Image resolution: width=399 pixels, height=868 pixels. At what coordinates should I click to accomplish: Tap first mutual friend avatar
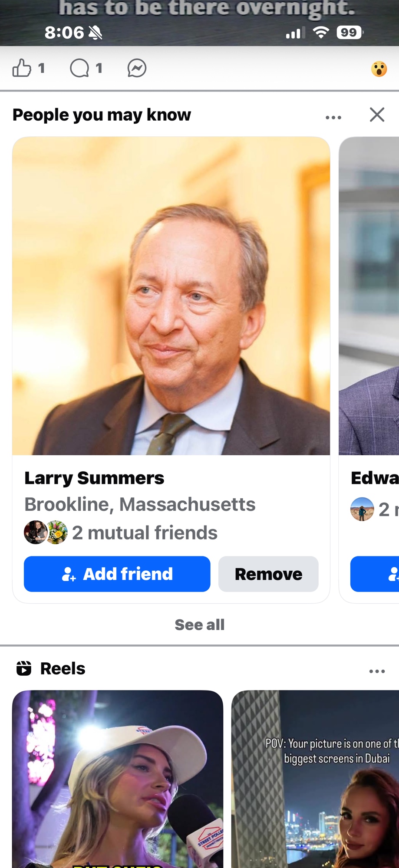(x=35, y=532)
